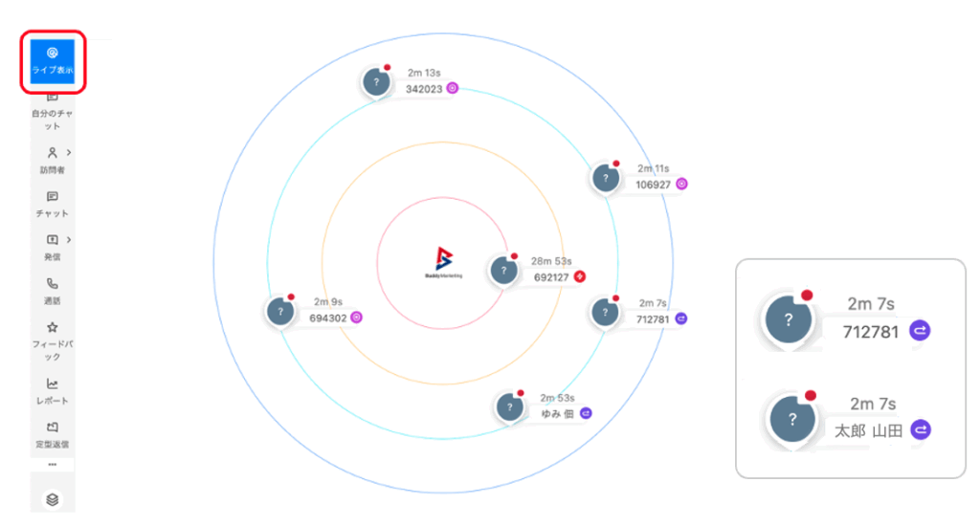Open the チャット menu item
Screen dimensions: 980x526
(52, 203)
